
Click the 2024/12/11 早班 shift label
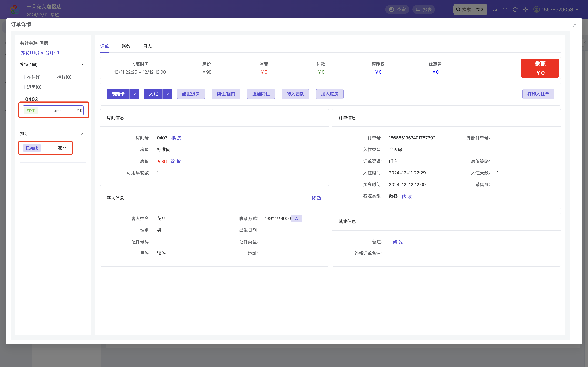click(x=43, y=15)
